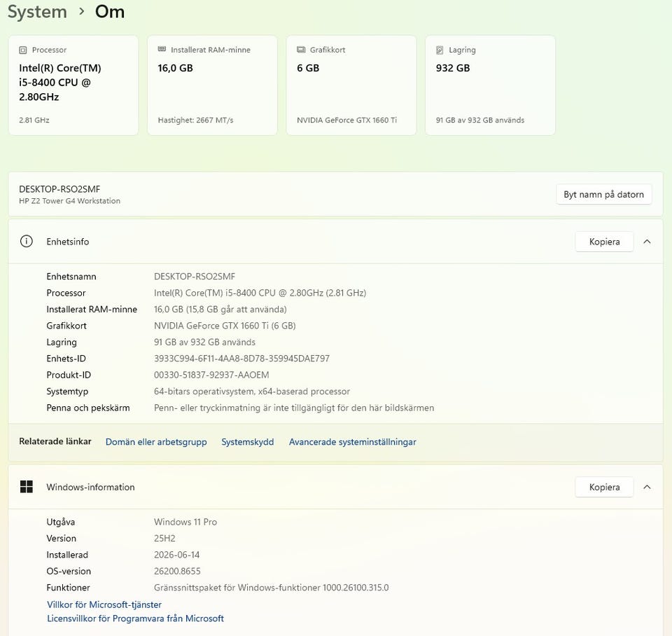Click the Lagring card disk icon
Image resolution: width=672 pixels, height=636 pixels.
[440, 50]
